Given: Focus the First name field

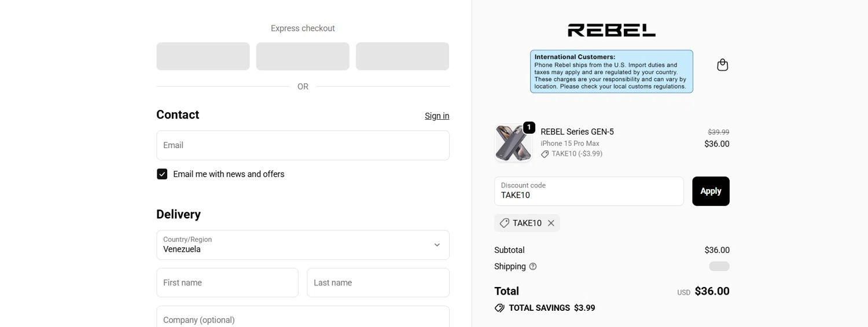Looking at the screenshot, I should point(227,282).
